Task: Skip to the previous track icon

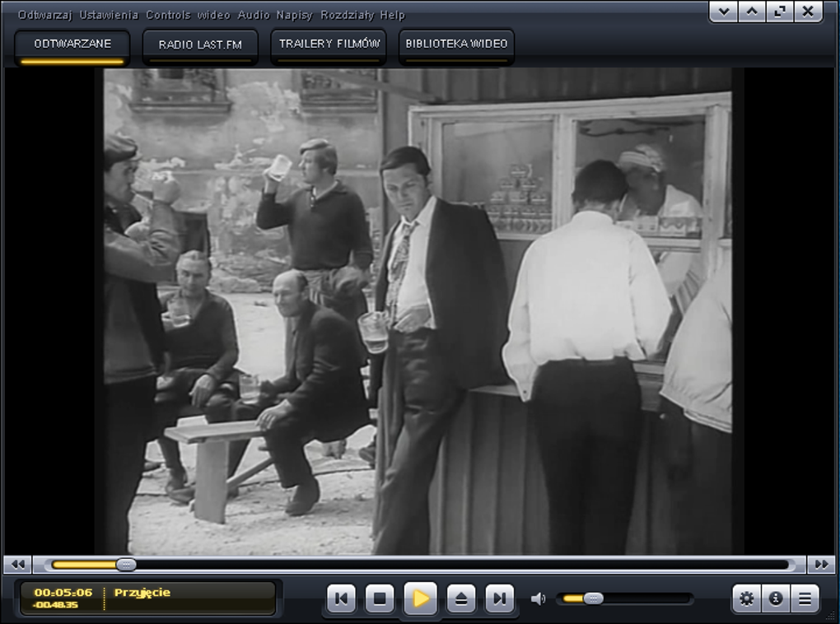Action: [x=341, y=599]
